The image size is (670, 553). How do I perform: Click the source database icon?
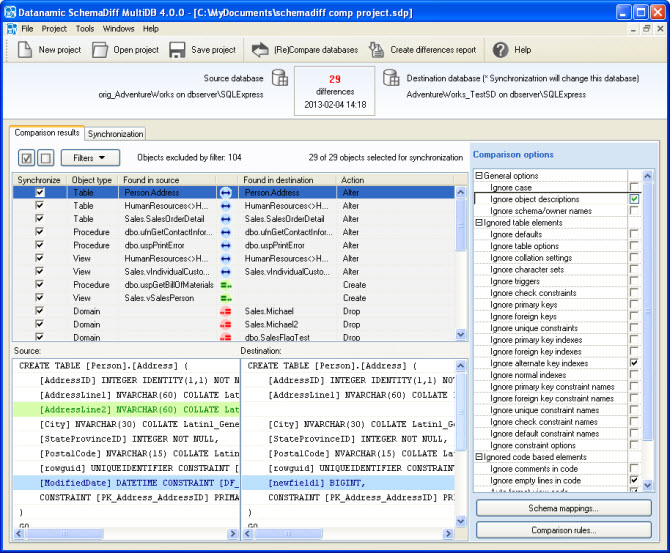click(280, 78)
